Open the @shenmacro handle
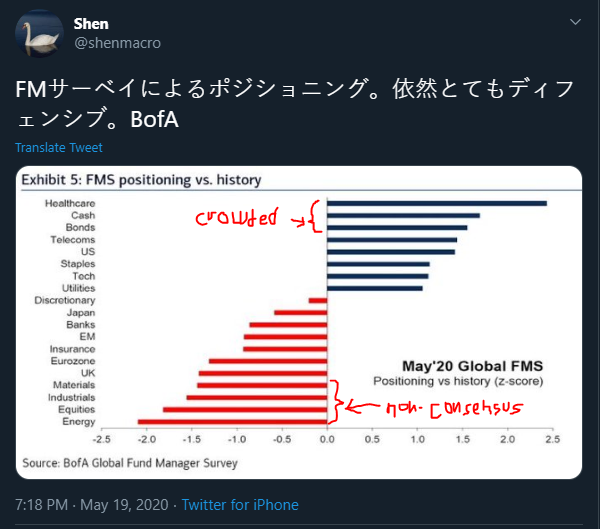The height and width of the screenshot is (529, 600). coord(117,43)
